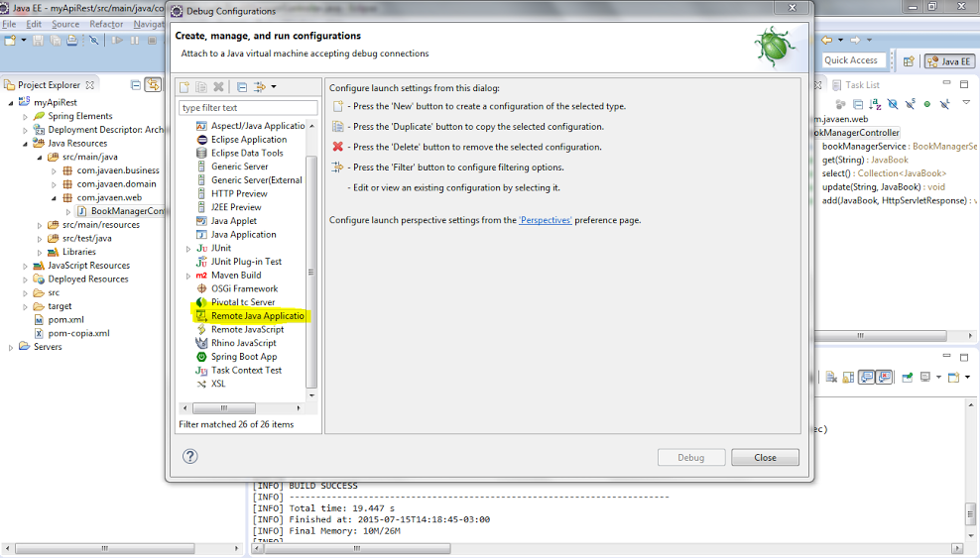
Task: Click the Debug button
Action: pyautogui.click(x=691, y=458)
